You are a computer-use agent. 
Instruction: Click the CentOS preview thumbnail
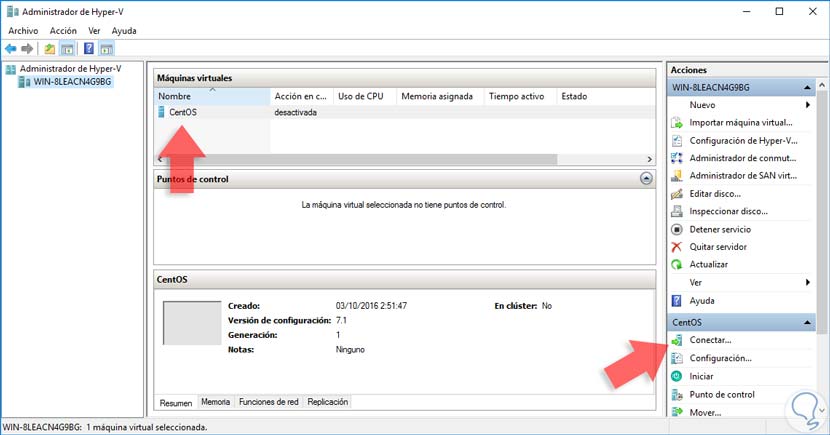(x=192, y=323)
